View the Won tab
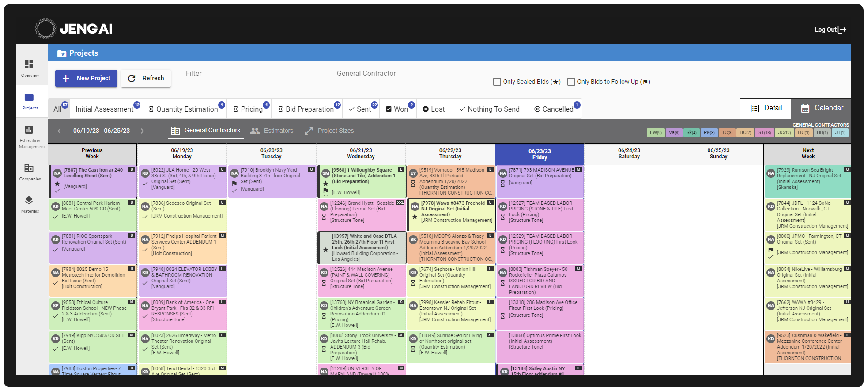 [x=398, y=109]
